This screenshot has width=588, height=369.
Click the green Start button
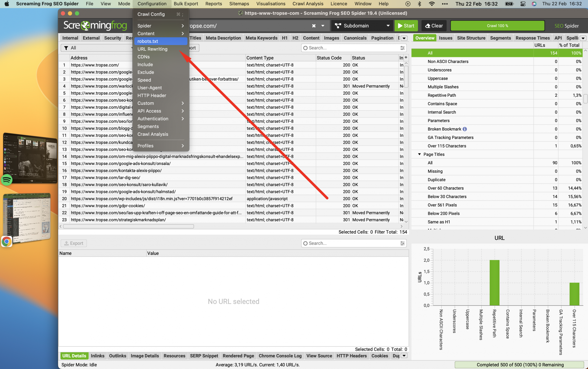click(x=406, y=26)
